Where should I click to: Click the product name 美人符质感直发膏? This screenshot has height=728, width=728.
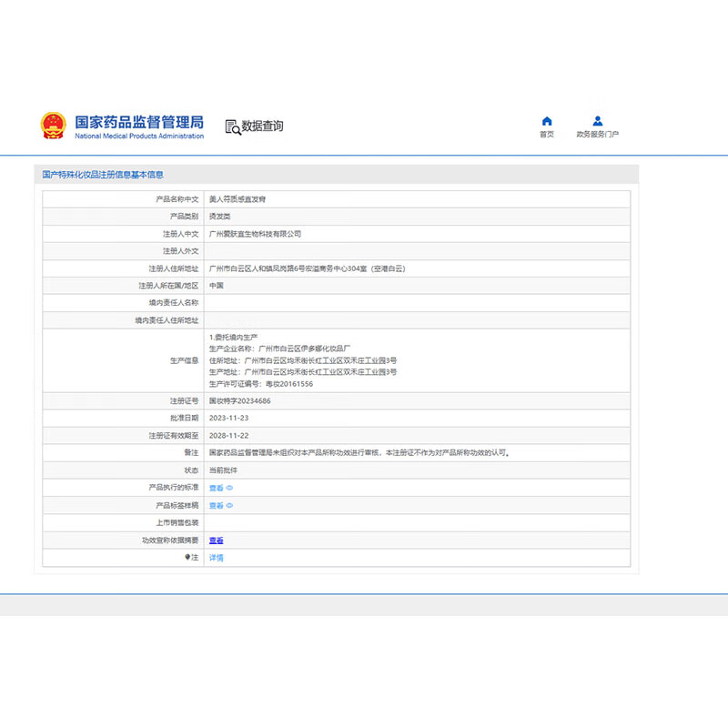click(237, 198)
